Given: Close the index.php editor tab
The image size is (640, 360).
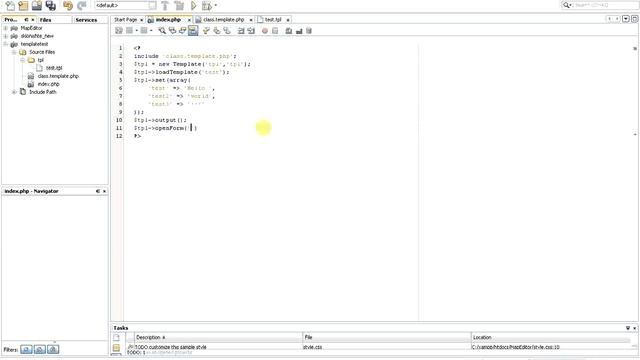Looking at the screenshot, I should (x=189, y=20).
